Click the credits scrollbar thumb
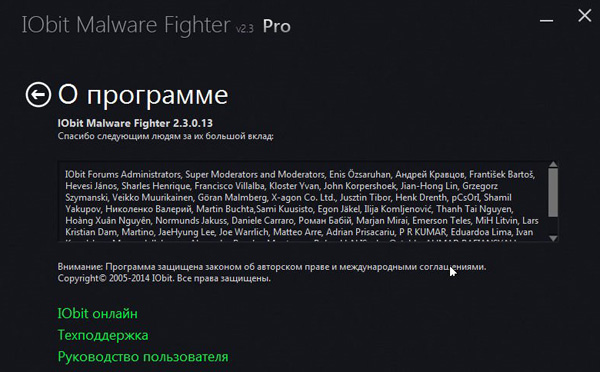Viewport: 600px width, 372px height. 553,193
